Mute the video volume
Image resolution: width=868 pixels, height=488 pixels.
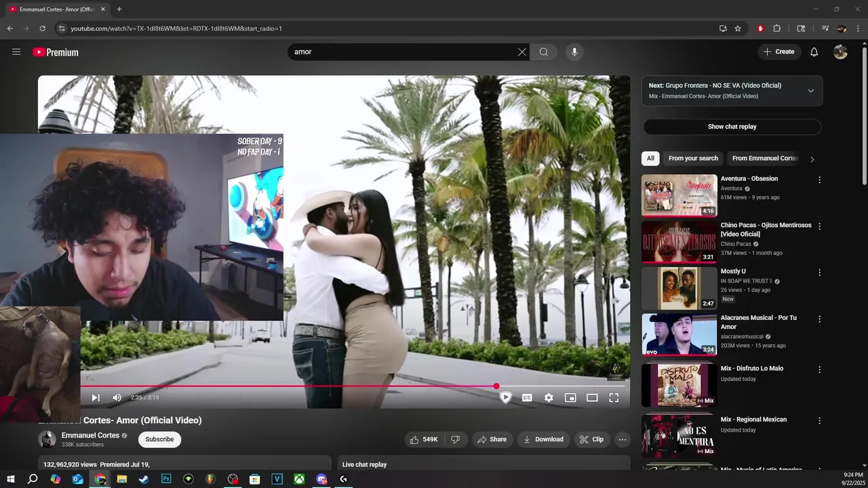117,398
